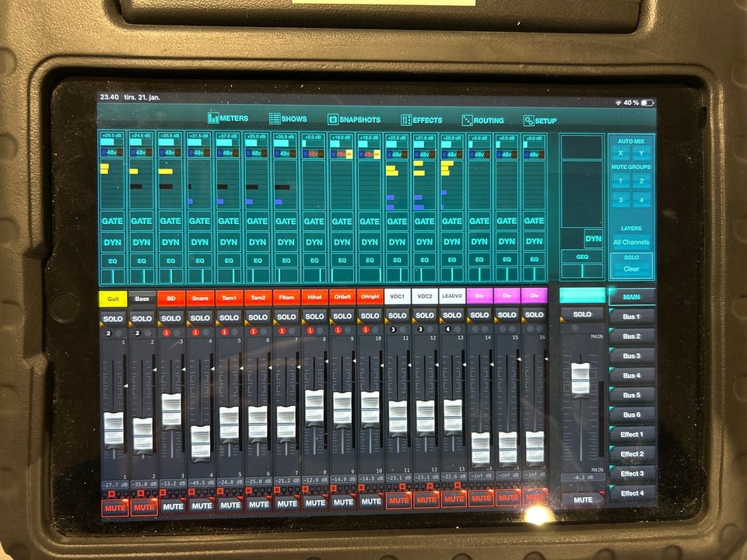This screenshot has width=747, height=560.
Task: Tap the group 2 badge on Guit channel
Action: 109,333
